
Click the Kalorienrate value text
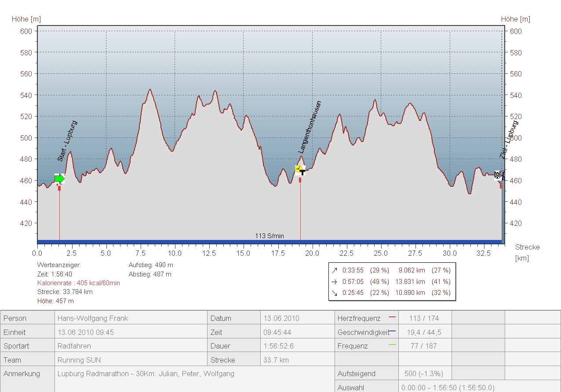point(79,283)
